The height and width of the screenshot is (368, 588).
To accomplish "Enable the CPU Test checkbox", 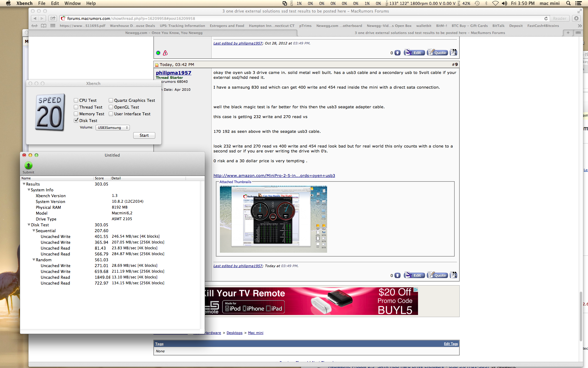I will pos(76,100).
